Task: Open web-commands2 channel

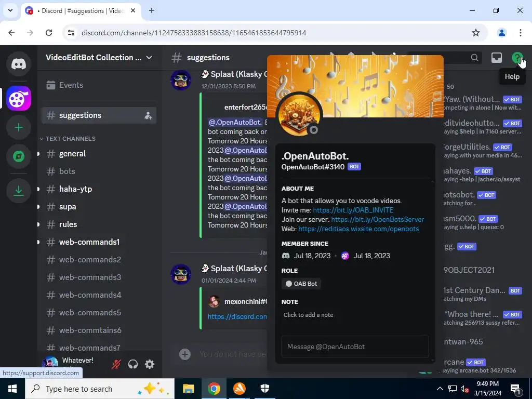Action: [x=99, y=260]
